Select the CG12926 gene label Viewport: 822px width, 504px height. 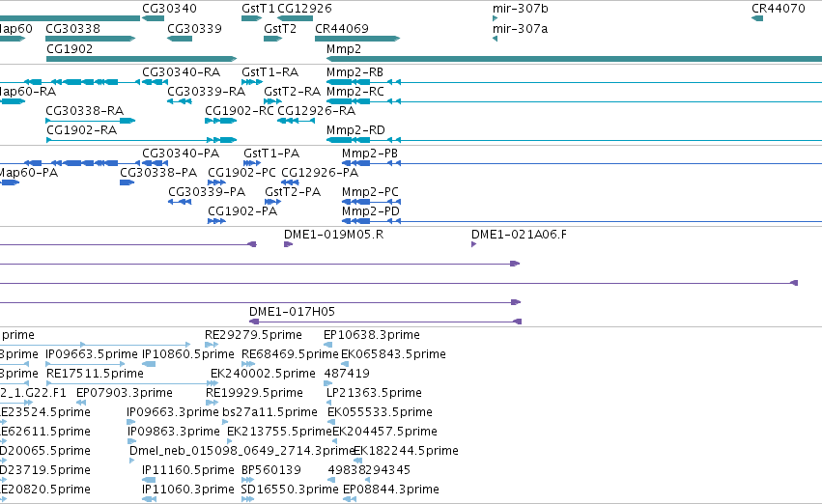point(304,9)
